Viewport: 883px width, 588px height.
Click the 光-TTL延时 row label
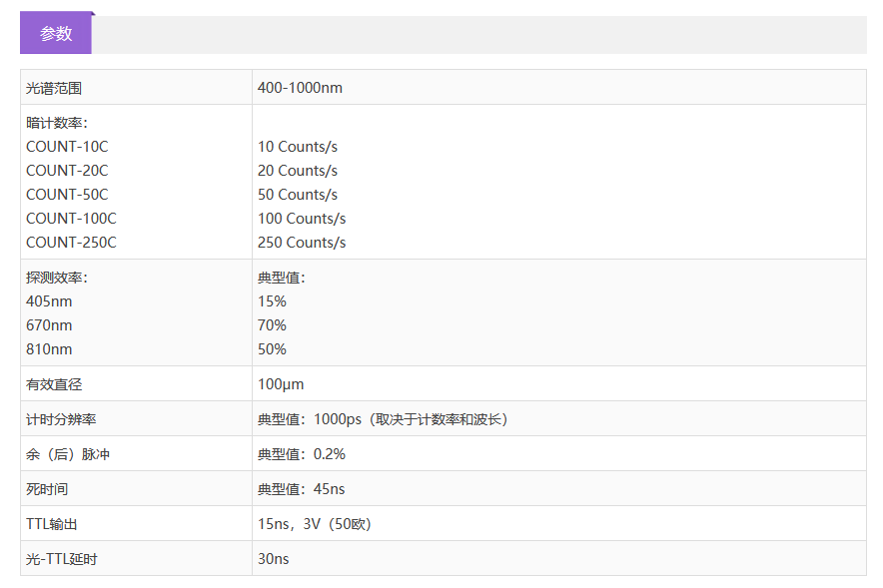tap(62, 559)
